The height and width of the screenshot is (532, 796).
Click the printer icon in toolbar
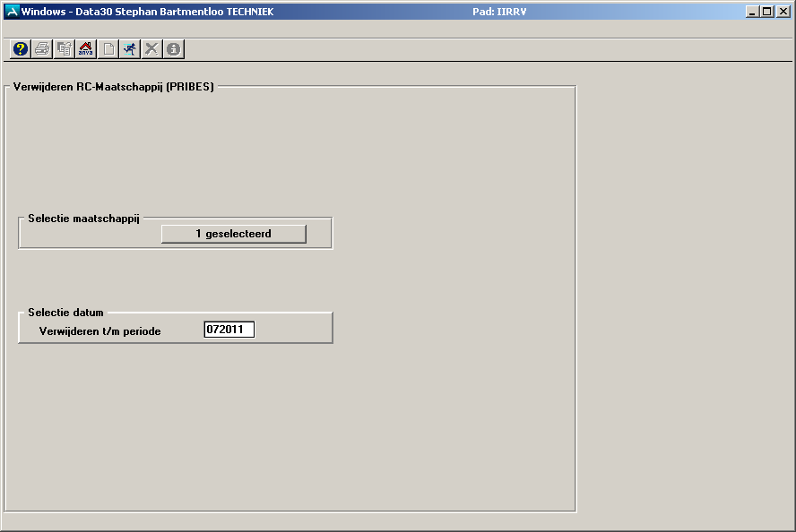click(x=42, y=49)
